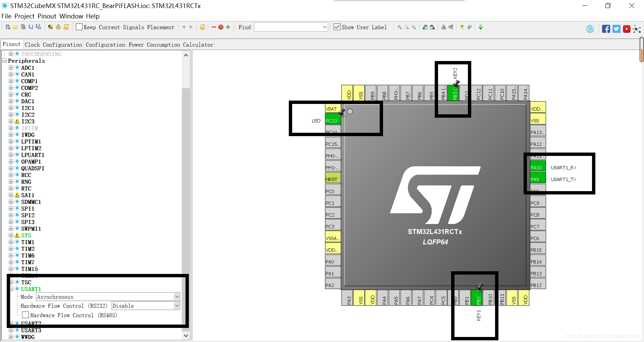This screenshot has width=644, height=342.
Task: Click in the Find input field
Action: [x=288, y=27]
